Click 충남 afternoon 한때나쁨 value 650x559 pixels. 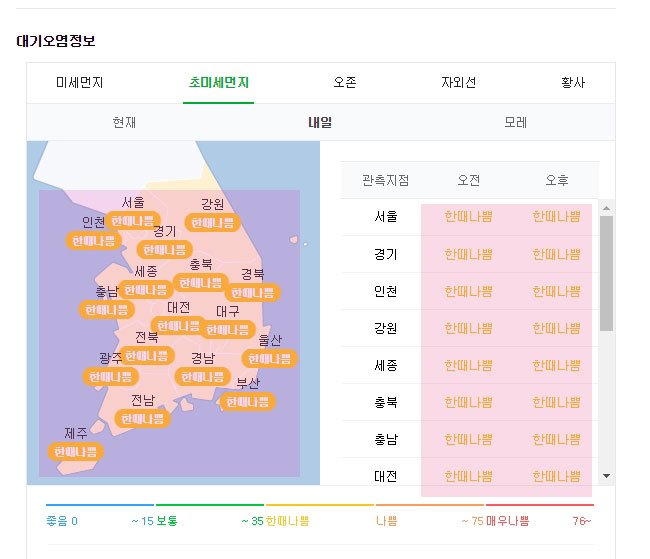[556, 439]
